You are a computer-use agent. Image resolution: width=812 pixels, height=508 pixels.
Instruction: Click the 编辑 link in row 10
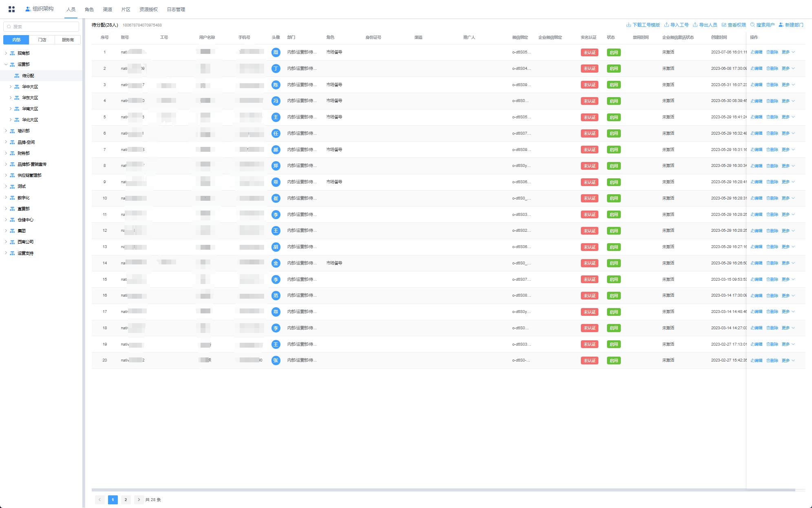(x=757, y=198)
